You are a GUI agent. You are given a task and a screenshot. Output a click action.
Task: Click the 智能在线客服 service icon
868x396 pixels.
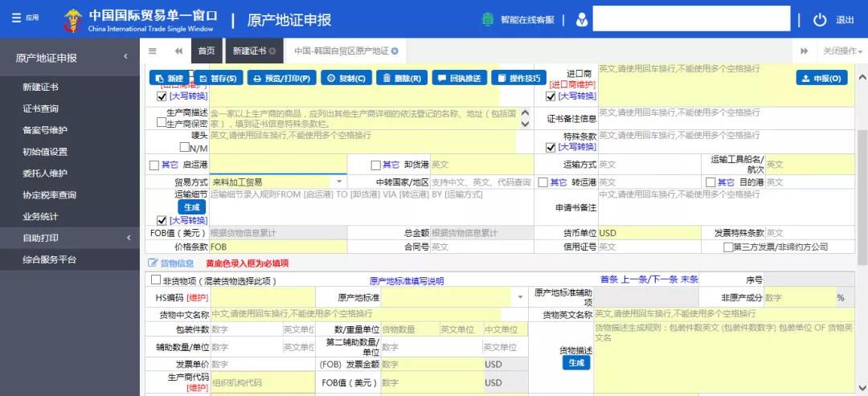(x=488, y=20)
